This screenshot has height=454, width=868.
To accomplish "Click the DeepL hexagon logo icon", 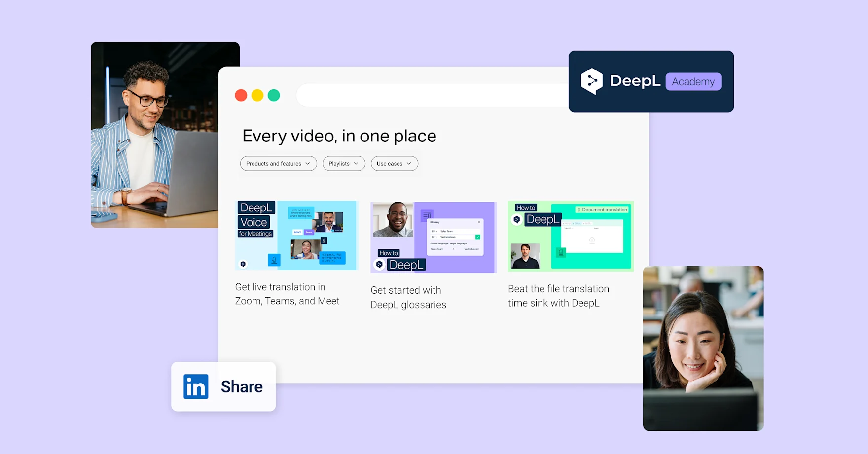I will pyautogui.click(x=592, y=81).
